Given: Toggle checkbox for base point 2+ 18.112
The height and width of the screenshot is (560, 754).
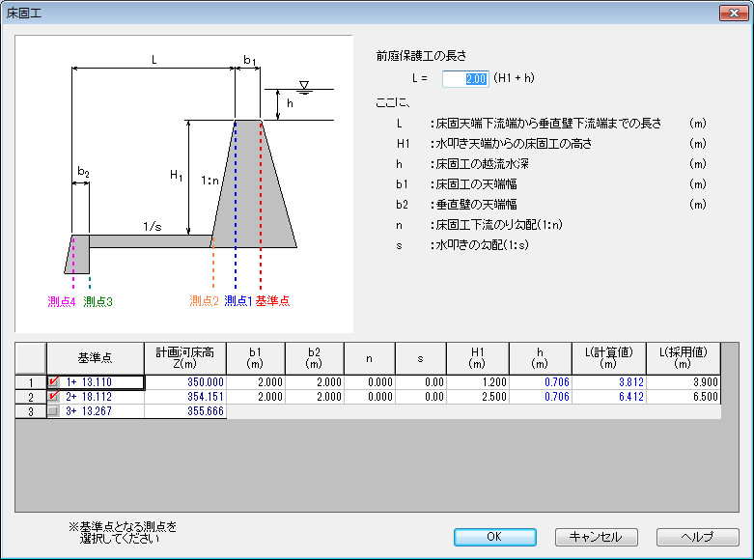Looking at the screenshot, I should click(x=53, y=397).
